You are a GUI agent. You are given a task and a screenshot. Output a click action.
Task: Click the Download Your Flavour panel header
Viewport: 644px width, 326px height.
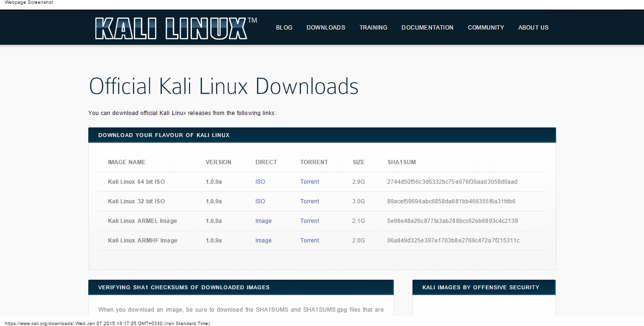322,135
